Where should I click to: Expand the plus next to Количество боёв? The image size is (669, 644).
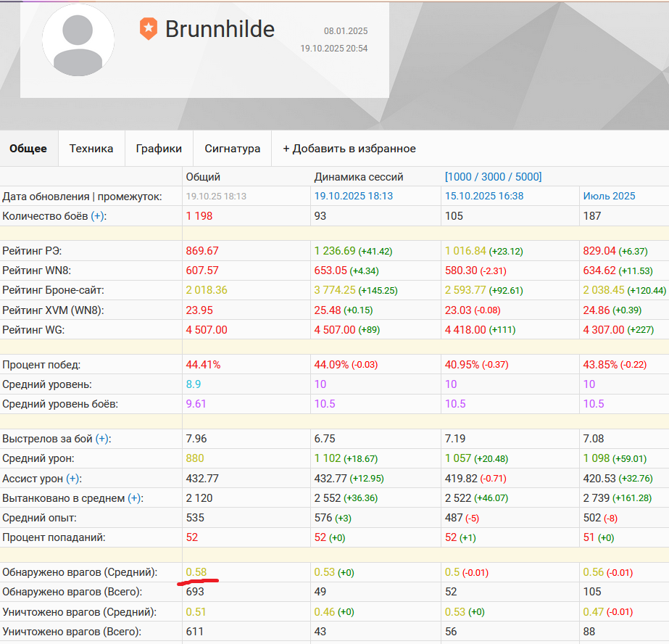[x=97, y=215]
